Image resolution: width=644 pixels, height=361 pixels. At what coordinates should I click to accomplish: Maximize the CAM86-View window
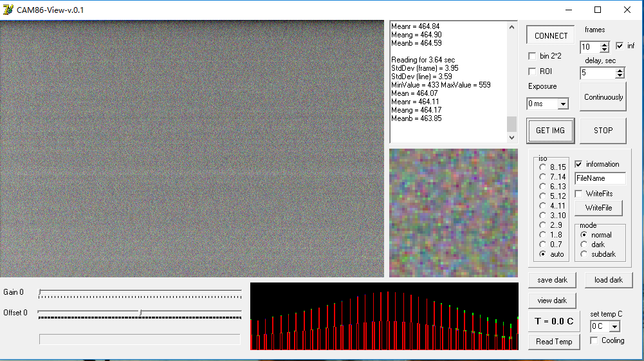(598, 10)
